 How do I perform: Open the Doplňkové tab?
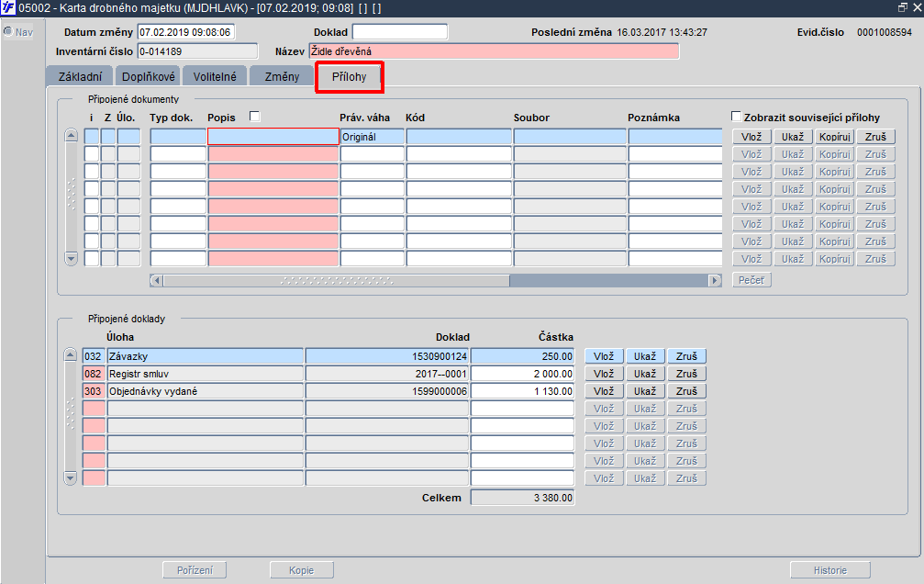pos(149,77)
